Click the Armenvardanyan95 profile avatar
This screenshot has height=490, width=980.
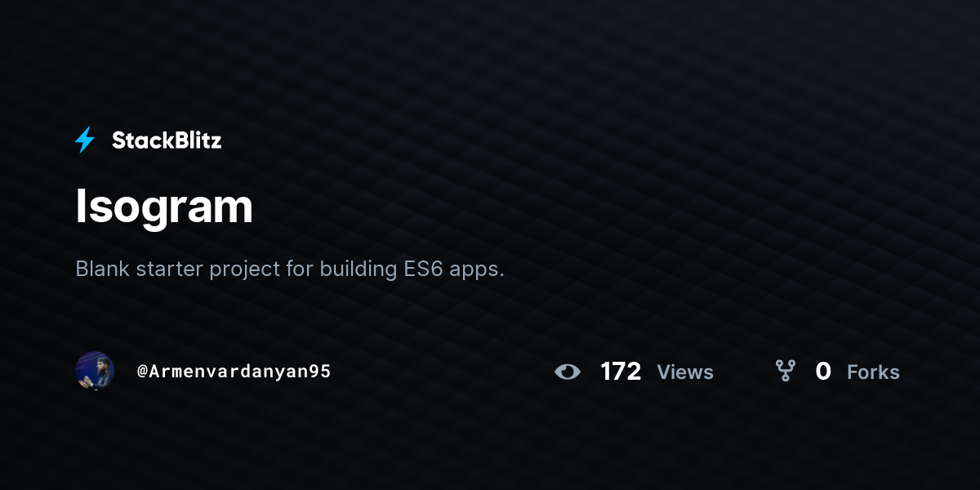(x=95, y=371)
